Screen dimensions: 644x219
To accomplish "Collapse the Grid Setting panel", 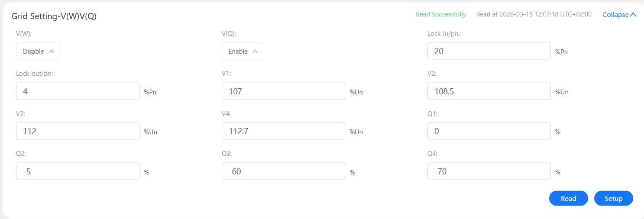I will [615, 15].
